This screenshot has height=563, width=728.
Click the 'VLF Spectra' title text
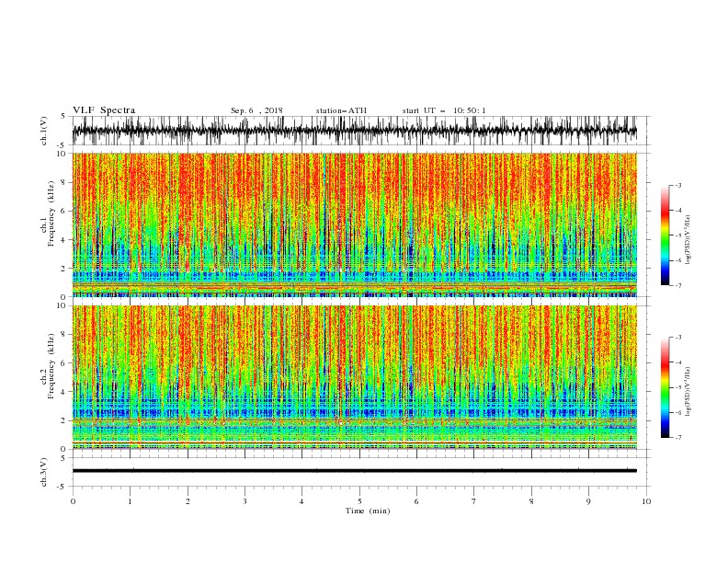click(x=104, y=110)
